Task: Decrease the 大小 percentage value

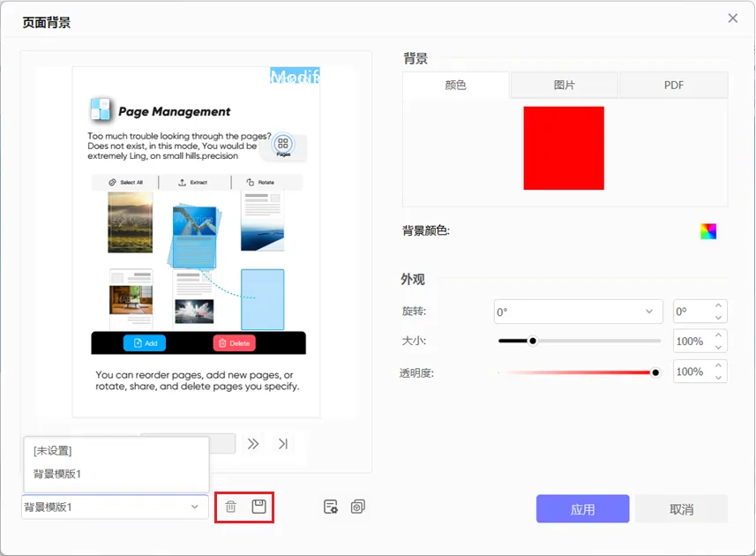Action: click(x=718, y=347)
